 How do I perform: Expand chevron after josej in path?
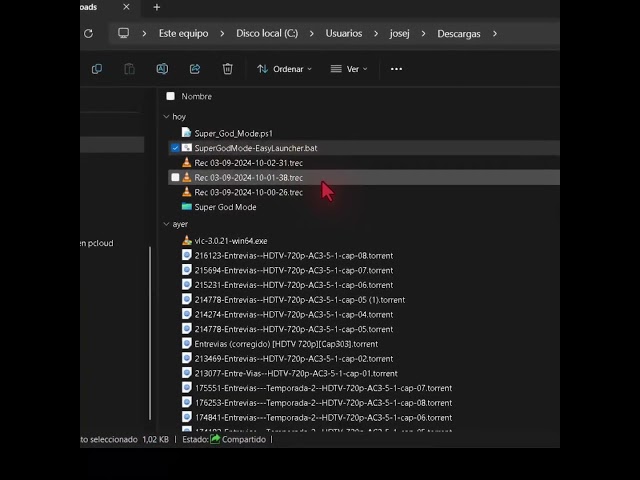[x=423, y=33]
